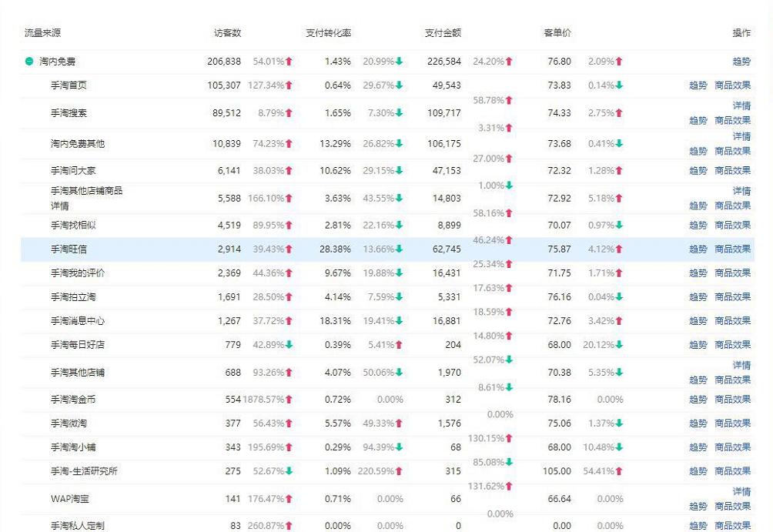Click the up arrow beside 24.20% payment growth

pos(510,61)
